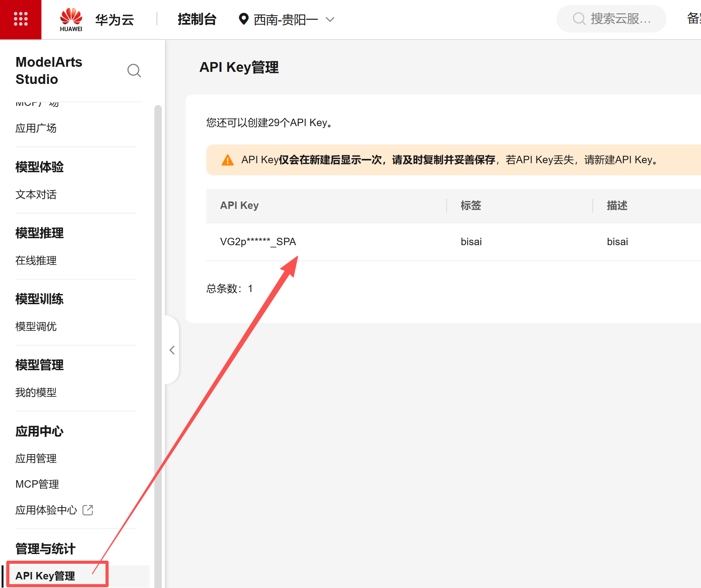The height and width of the screenshot is (588, 701).
Task: Click the 模型体验 section heading
Action: pyautogui.click(x=39, y=167)
